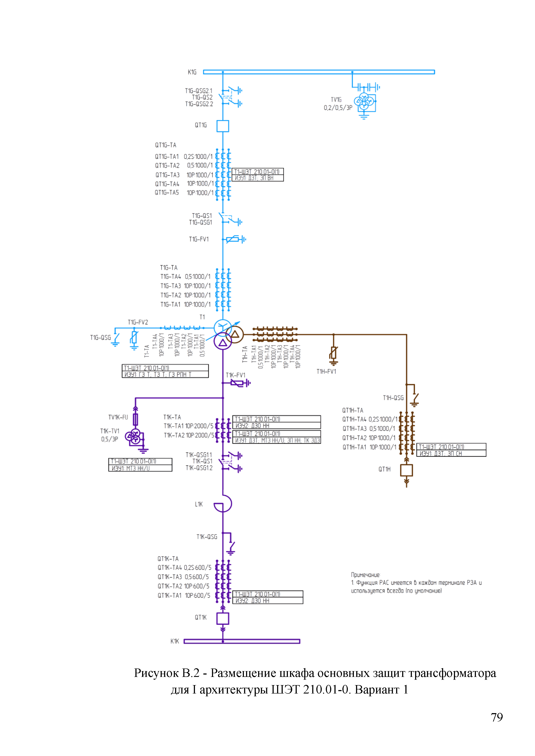Click the page number 79
This screenshot has width=535, height=756.
point(497,717)
